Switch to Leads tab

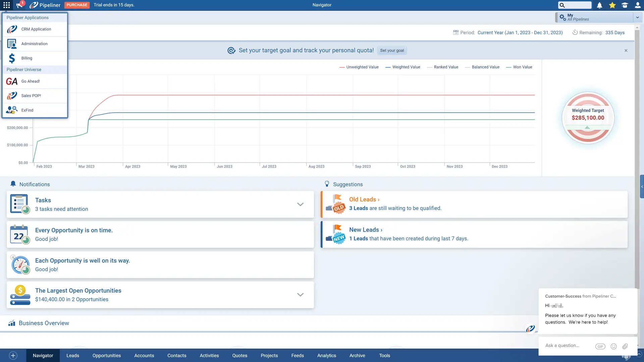click(x=73, y=356)
